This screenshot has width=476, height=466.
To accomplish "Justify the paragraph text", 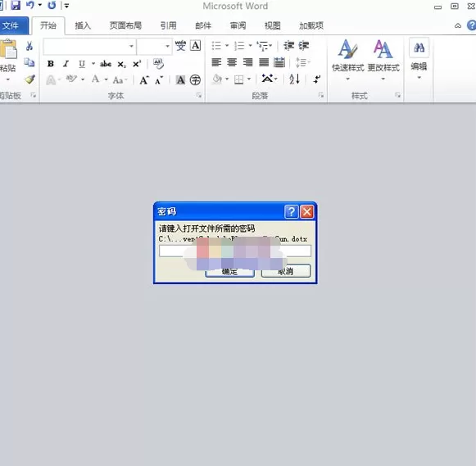I will click(264, 62).
